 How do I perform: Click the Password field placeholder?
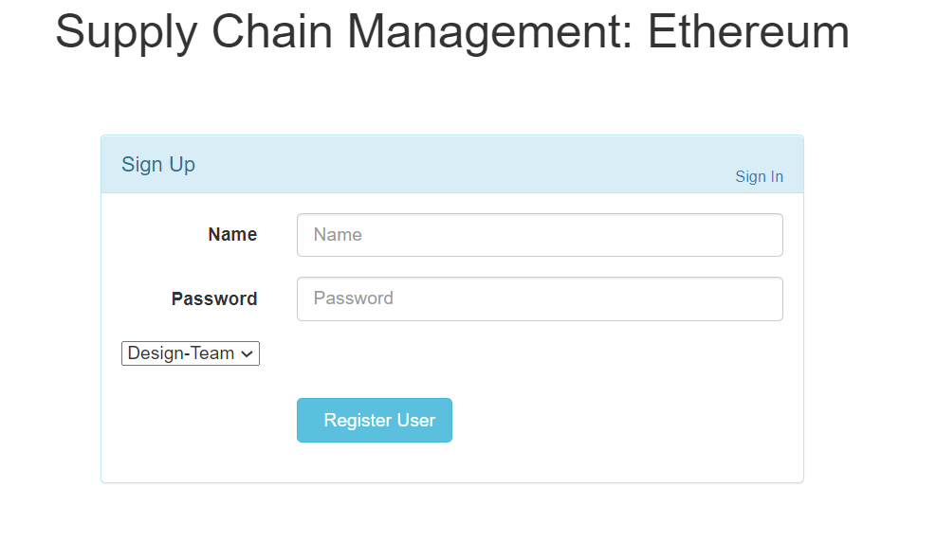point(539,298)
